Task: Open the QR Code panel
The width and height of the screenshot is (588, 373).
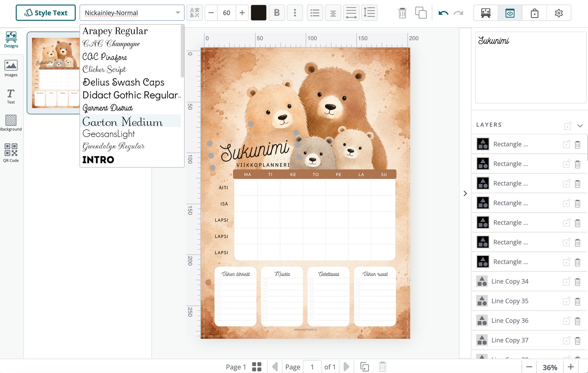Action: [11, 153]
